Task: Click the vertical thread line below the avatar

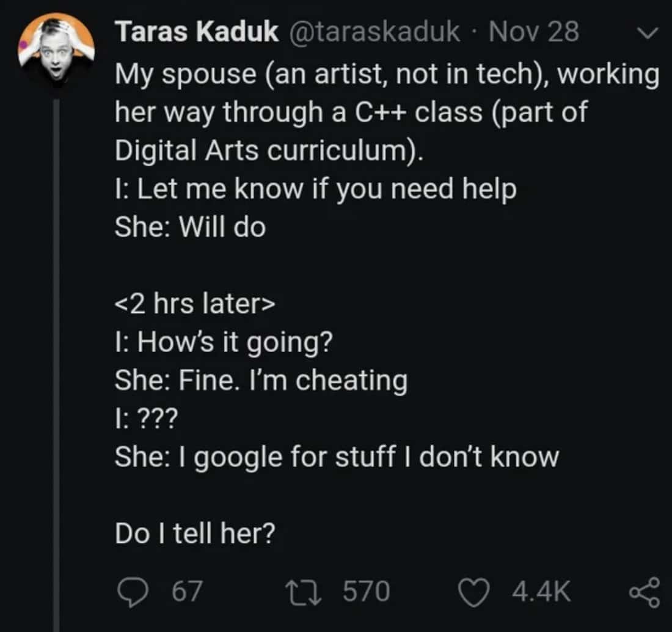Action: click(56, 367)
